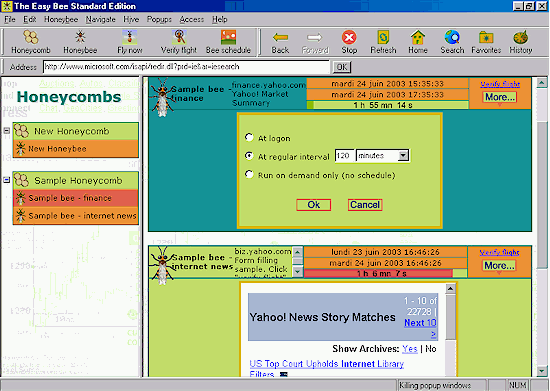This screenshot has width=550, height=391.
Task: Select the At regular interval option
Action: (249, 156)
